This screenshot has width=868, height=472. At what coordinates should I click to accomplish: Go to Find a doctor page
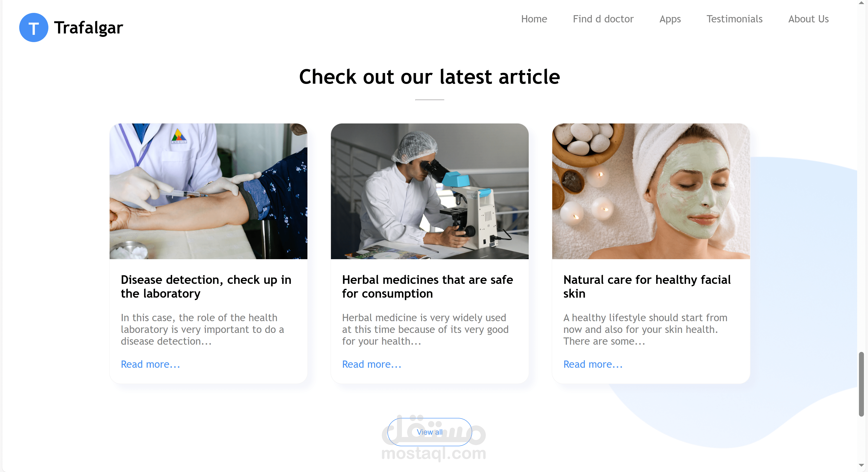click(603, 19)
